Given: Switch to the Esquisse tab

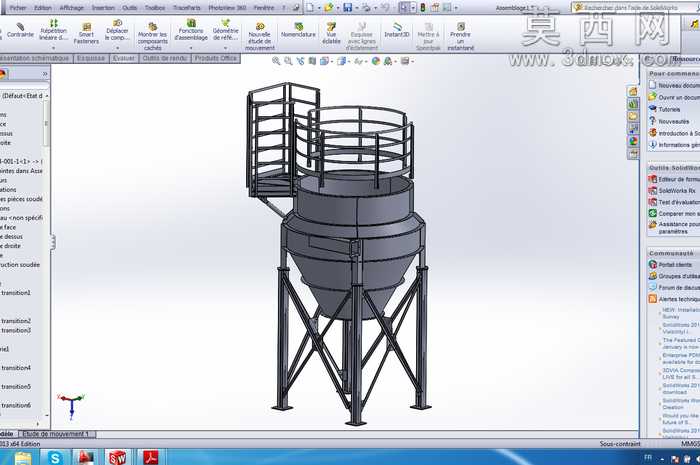Looking at the screenshot, I should click(91, 58).
